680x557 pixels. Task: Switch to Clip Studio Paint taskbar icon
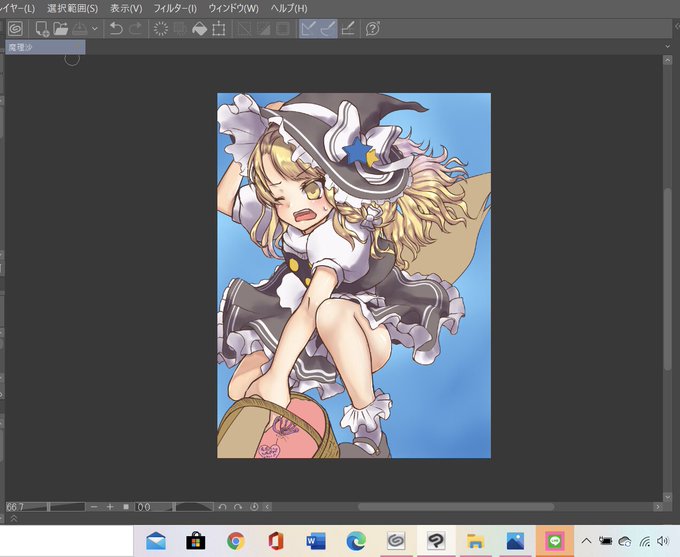(436, 541)
